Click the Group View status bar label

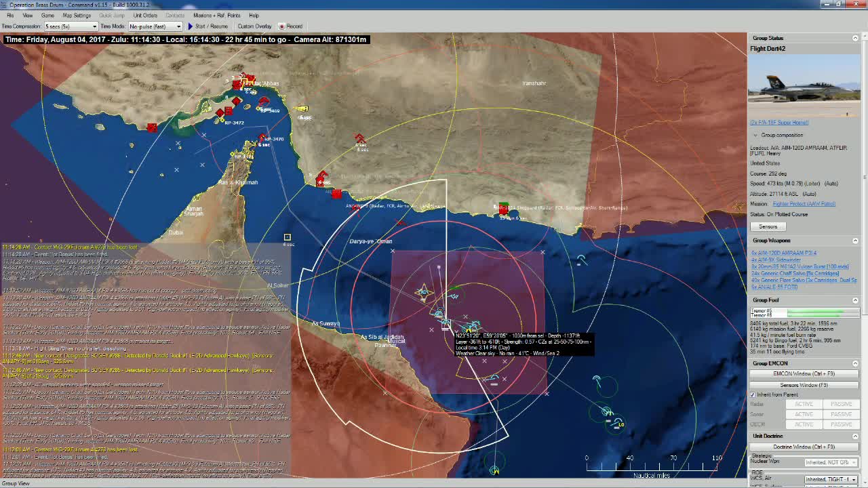(x=16, y=483)
